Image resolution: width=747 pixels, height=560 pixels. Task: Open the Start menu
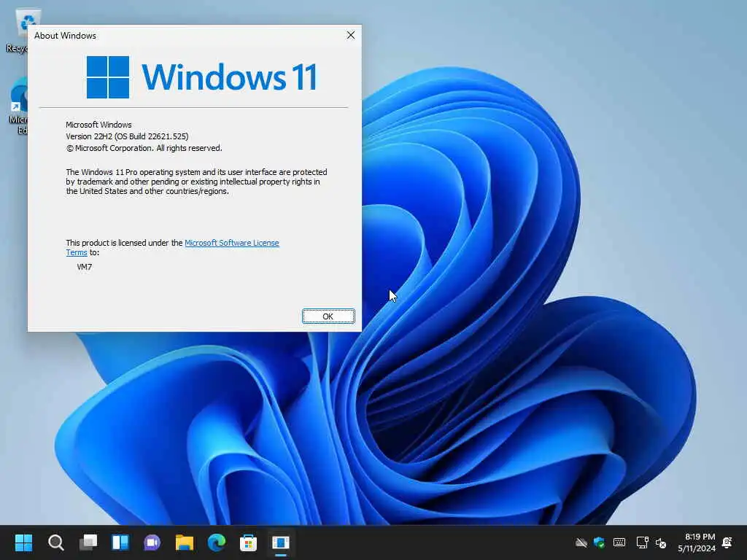point(23,542)
